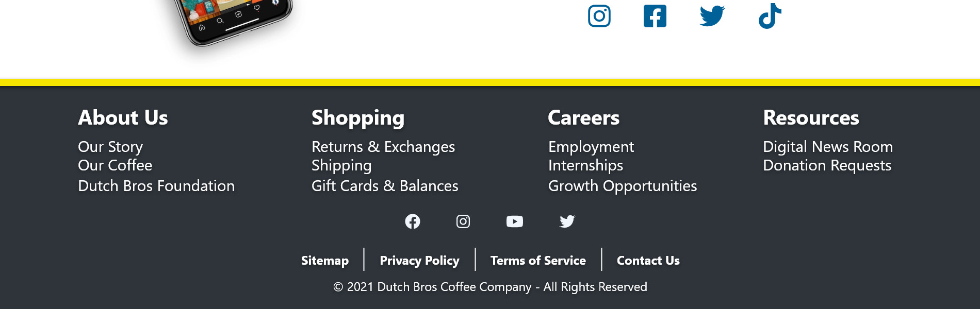Open the large blue Instagram icon
Image resolution: width=980 pixels, height=309 pixels.
click(x=599, y=16)
